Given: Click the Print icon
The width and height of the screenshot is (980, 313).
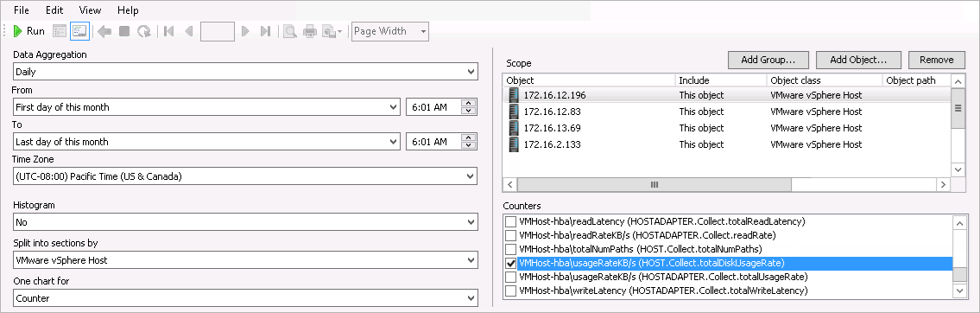Looking at the screenshot, I should [310, 30].
